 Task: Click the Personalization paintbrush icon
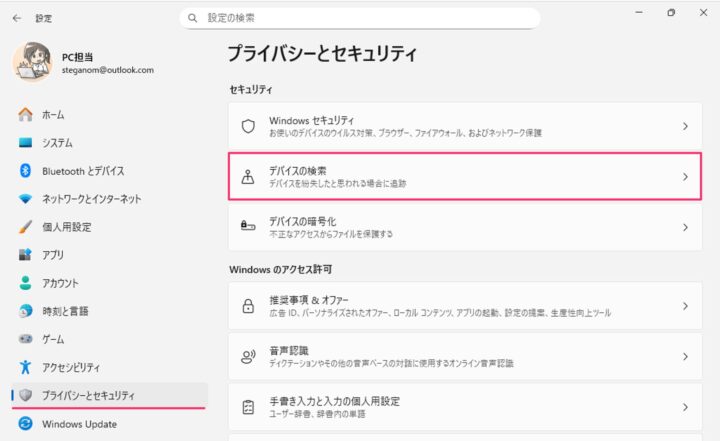[26, 227]
